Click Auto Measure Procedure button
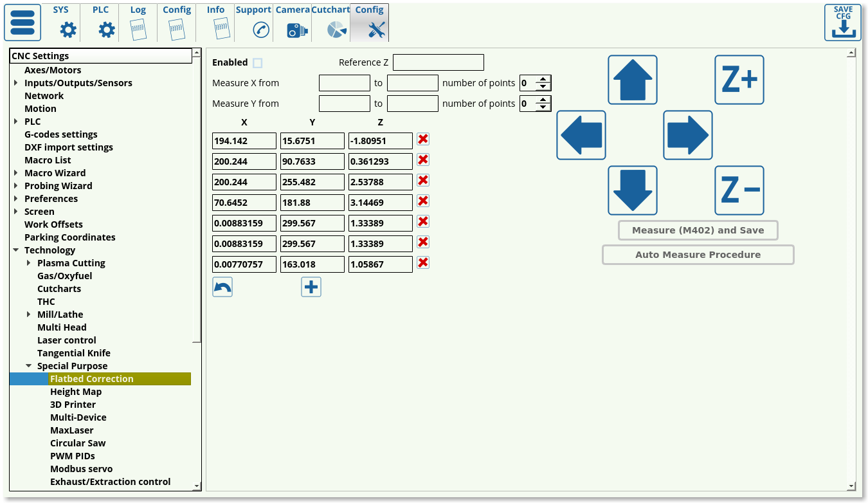868x503 pixels. coord(698,255)
